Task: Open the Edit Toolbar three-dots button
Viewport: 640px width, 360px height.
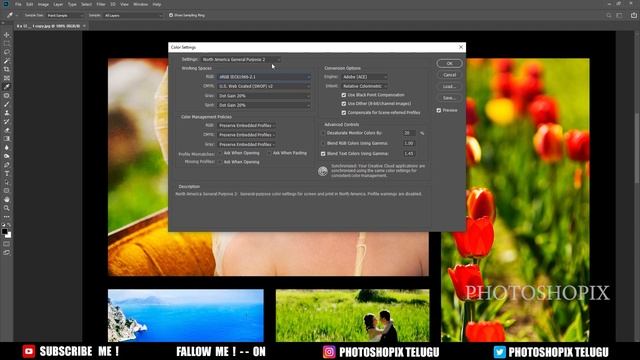Action: 7,217
